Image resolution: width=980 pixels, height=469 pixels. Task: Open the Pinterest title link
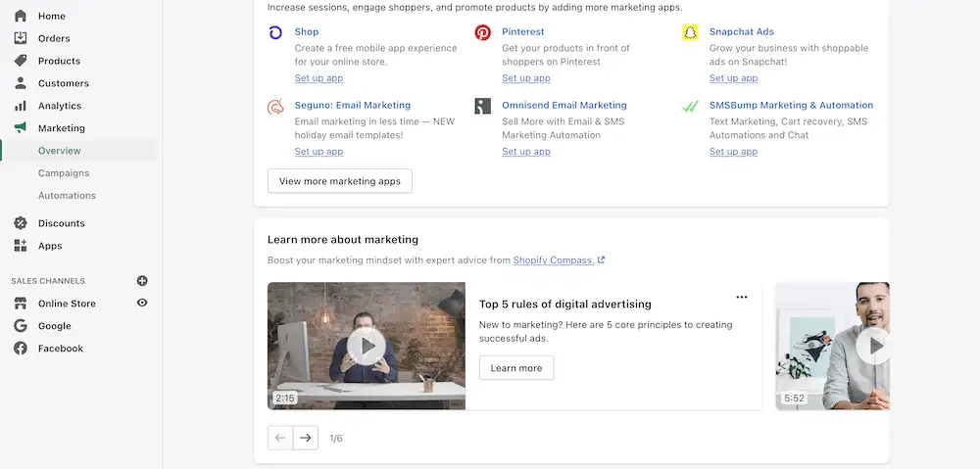coord(523,32)
